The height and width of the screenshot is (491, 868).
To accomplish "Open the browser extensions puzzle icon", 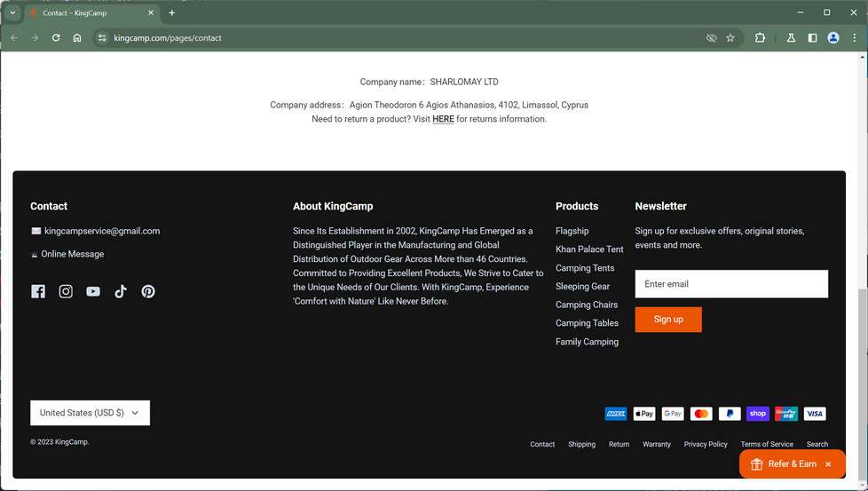I will (x=760, y=37).
